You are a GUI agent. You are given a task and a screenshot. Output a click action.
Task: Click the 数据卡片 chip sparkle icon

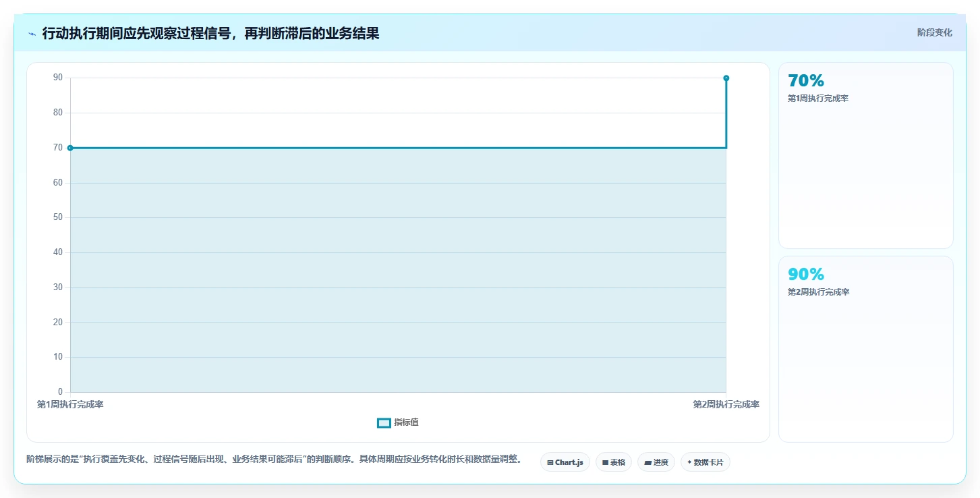click(689, 462)
